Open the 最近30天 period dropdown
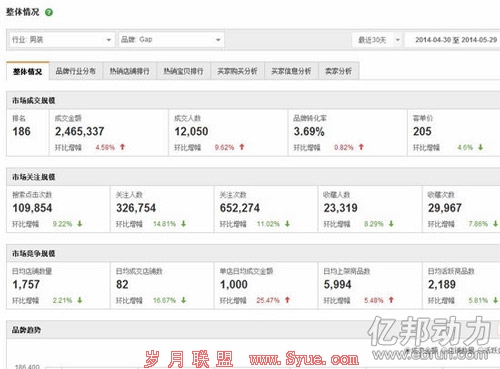This screenshot has height=369, width=500. (x=377, y=40)
